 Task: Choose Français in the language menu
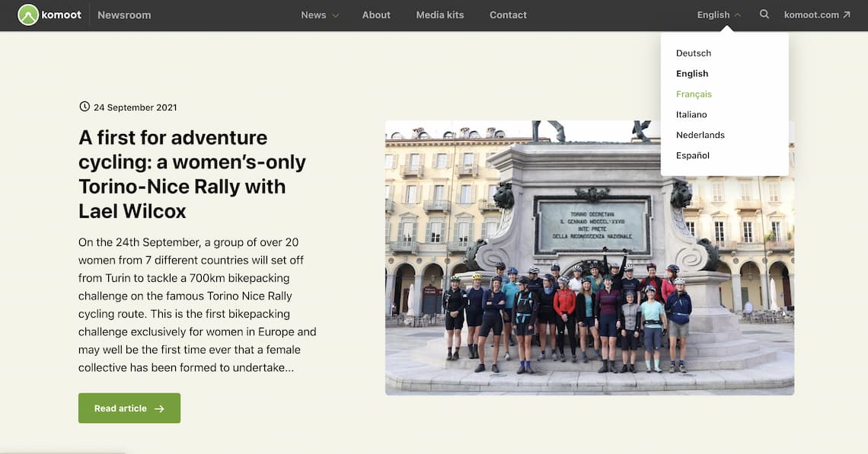coord(694,94)
